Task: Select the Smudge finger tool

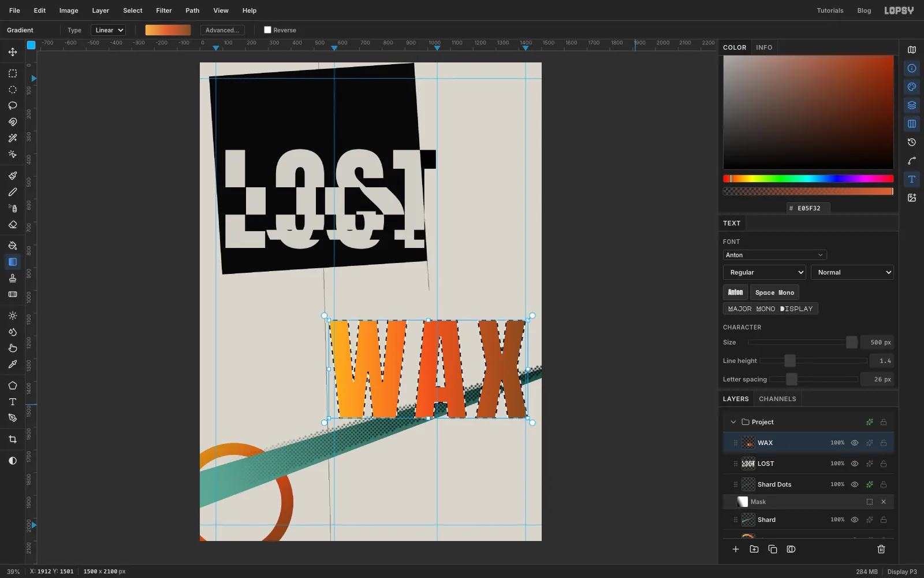Action: (13, 348)
